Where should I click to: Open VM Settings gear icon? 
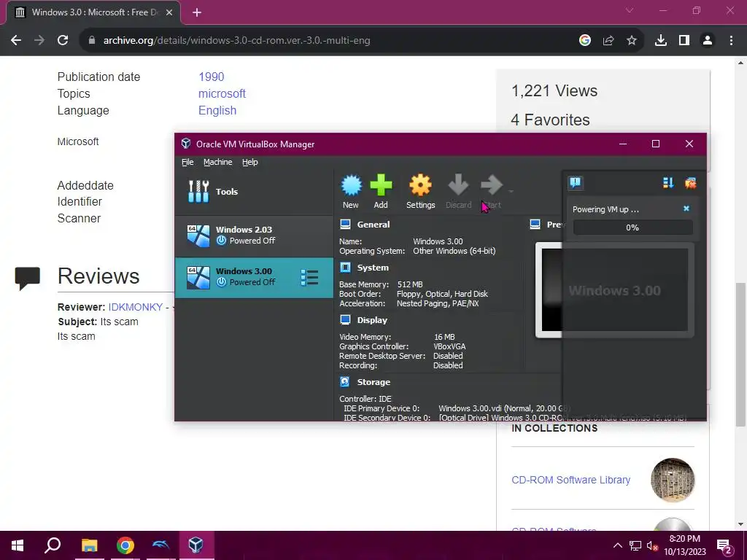(x=420, y=185)
